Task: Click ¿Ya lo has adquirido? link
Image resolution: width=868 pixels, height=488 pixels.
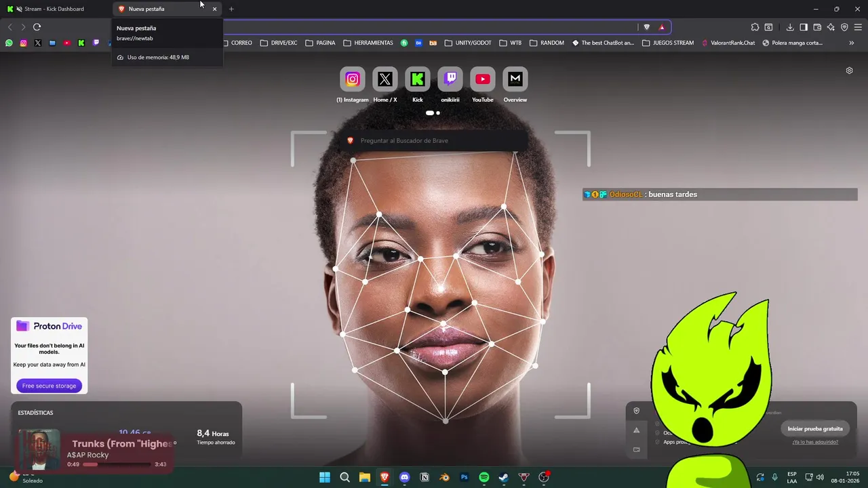Action: tap(815, 442)
